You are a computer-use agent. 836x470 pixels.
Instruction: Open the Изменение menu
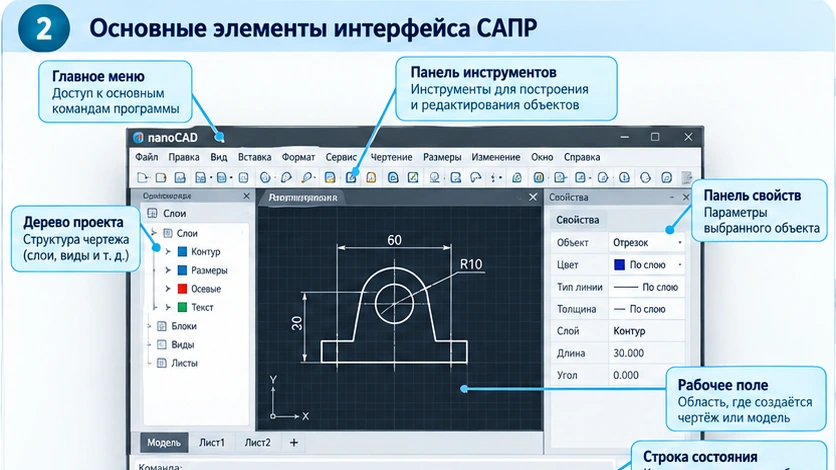496,157
